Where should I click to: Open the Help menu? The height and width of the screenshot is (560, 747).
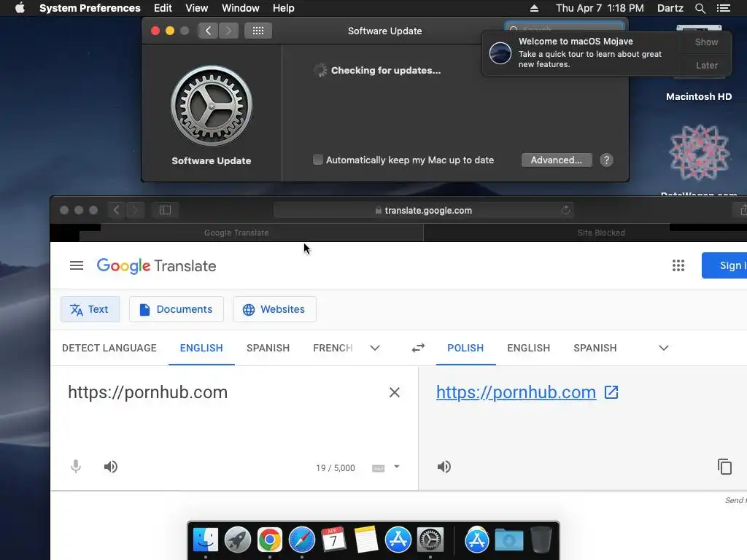coord(284,8)
